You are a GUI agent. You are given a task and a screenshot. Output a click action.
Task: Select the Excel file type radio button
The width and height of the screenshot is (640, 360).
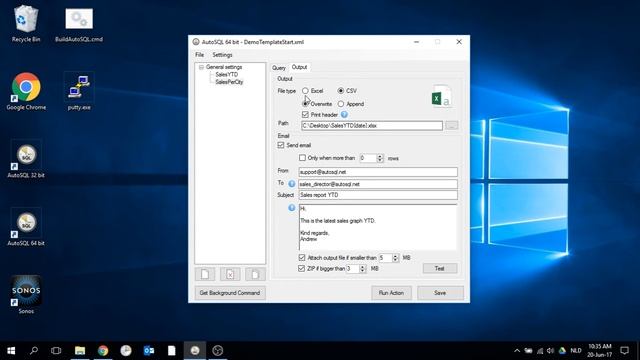tap(305, 91)
